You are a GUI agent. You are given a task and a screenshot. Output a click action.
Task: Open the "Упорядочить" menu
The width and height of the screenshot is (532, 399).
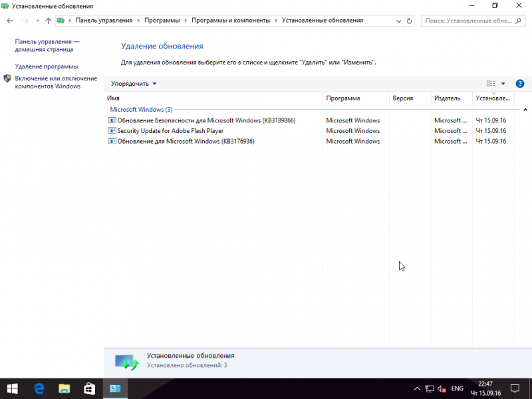point(134,84)
